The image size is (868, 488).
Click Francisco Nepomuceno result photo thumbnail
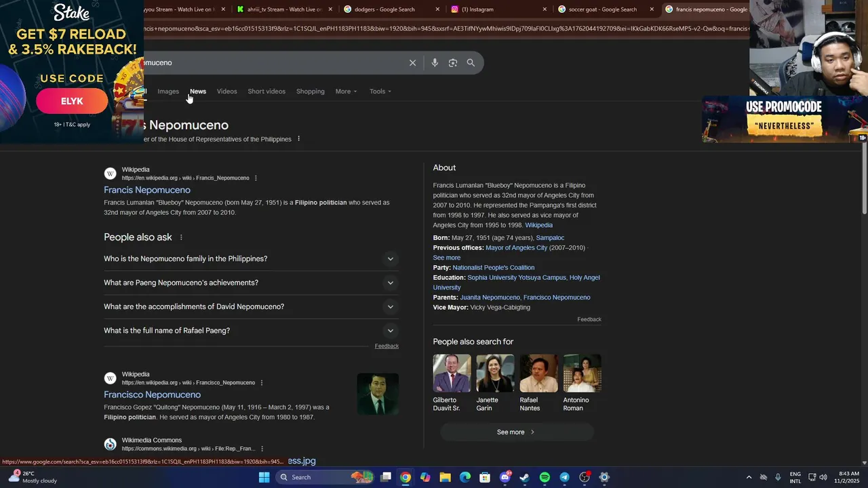(x=378, y=394)
